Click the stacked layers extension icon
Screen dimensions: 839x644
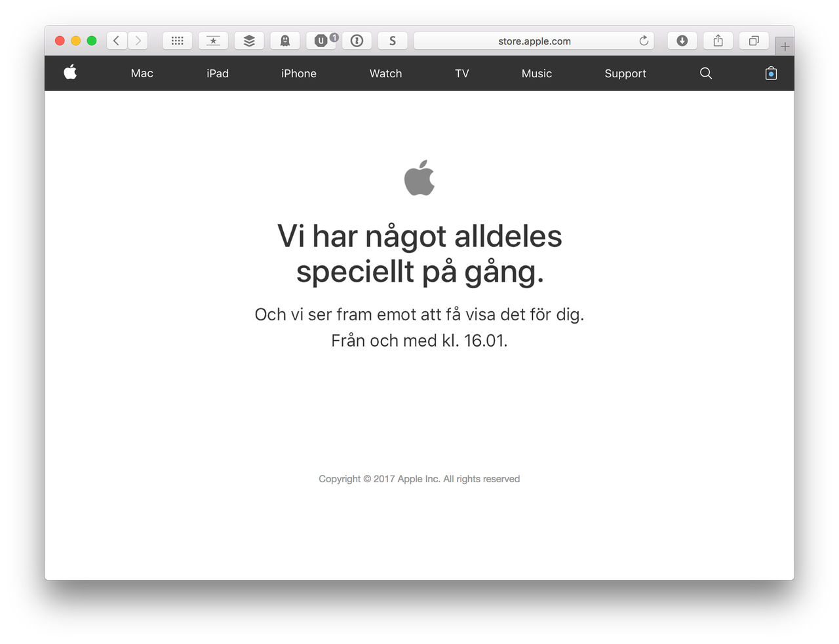[249, 41]
